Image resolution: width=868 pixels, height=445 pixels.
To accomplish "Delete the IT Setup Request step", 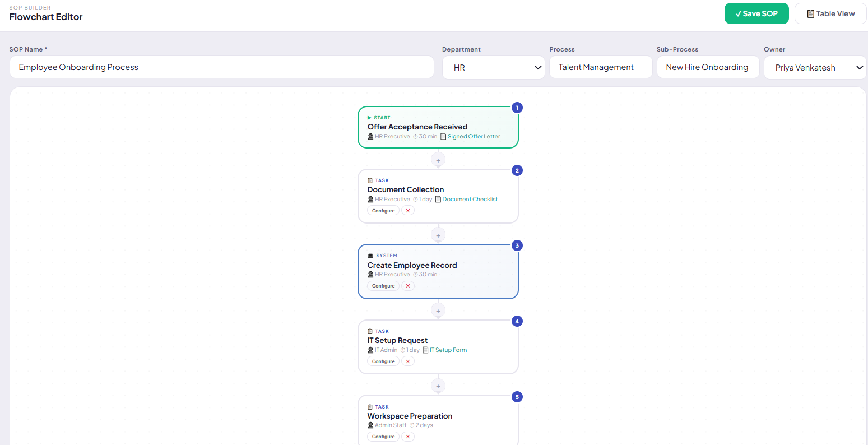I will (408, 361).
